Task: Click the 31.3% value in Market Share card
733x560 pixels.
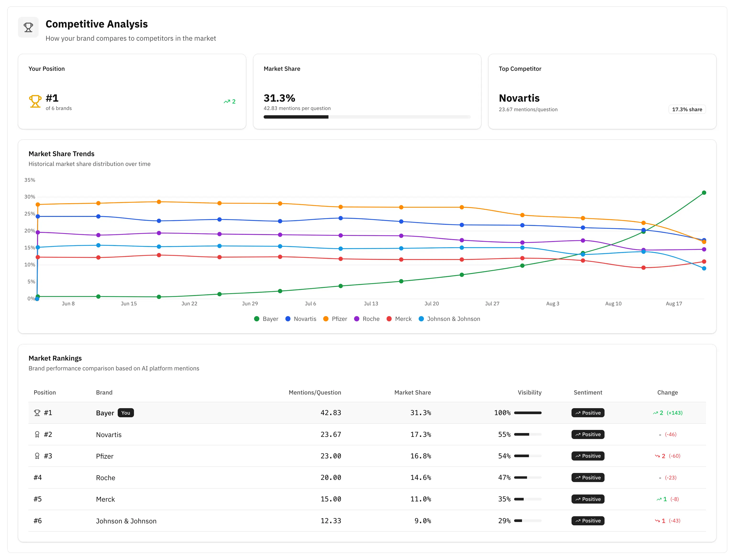Action: coord(279,98)
